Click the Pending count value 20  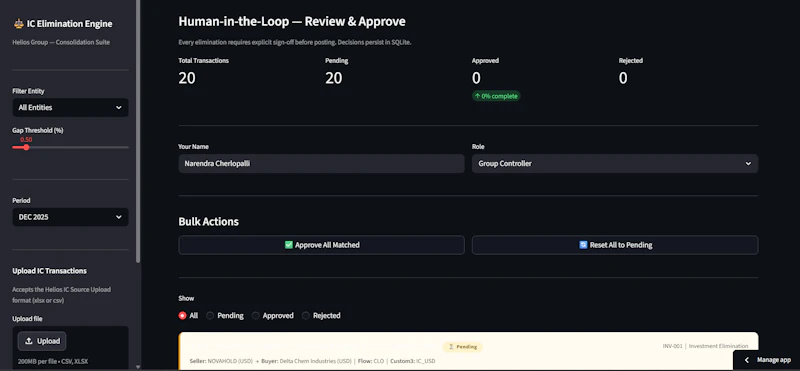pos(334,78)
